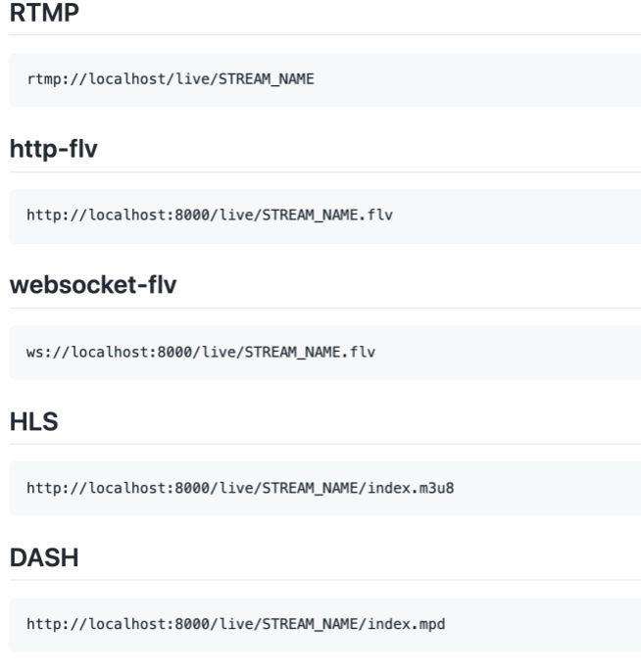Image resolution: width=641 pixels, height=672 pixels.
Task: Click the http:// prefix in the DASH URL
Action: (x=57, y=624)
